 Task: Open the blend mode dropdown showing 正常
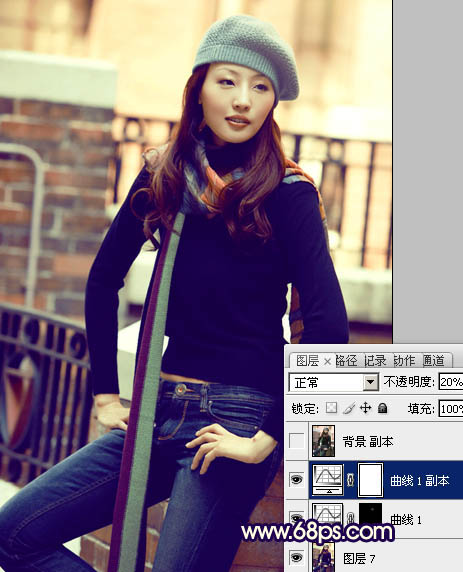pyautogui.click(x=333, y=382)
